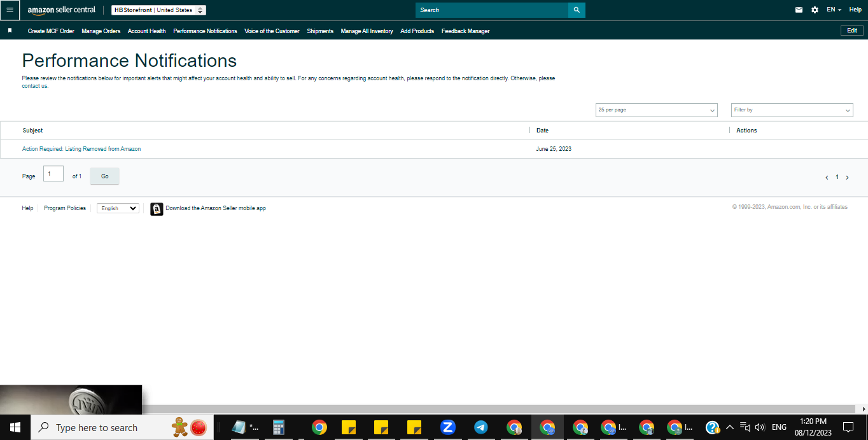
Task: Show hidden system tray icons
Action: tap(729, 427)
